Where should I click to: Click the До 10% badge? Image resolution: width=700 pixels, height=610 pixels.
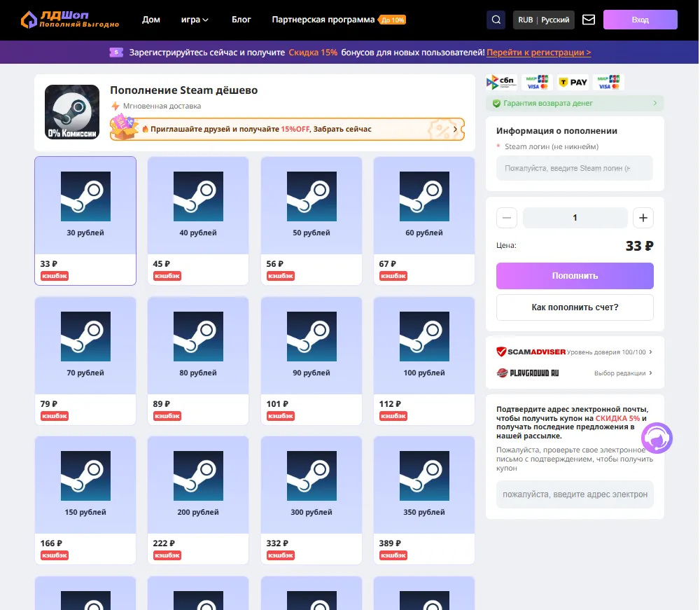(393, 20)
